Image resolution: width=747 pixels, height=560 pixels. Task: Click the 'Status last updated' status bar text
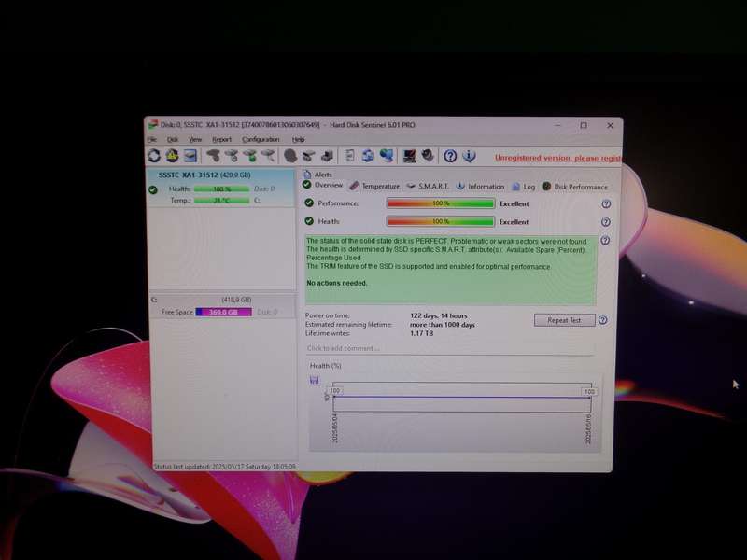pos(224,467)
